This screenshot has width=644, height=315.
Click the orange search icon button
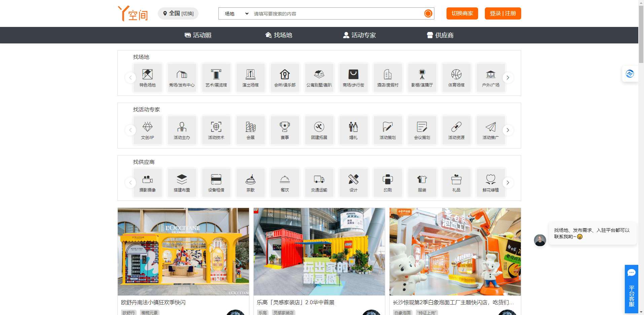click(428, 13)
